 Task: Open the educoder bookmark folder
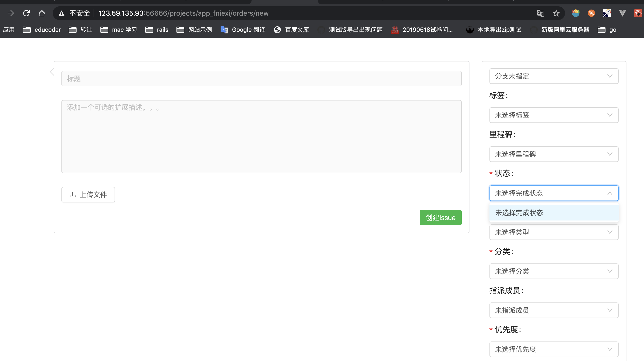click(x=42, y=30)
